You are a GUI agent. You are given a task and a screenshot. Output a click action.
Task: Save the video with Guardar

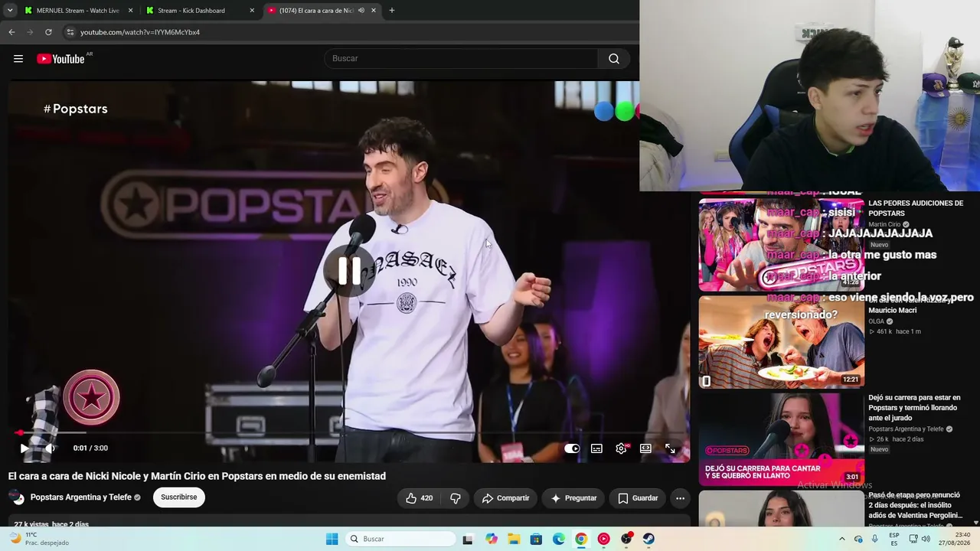pos(638,498)
